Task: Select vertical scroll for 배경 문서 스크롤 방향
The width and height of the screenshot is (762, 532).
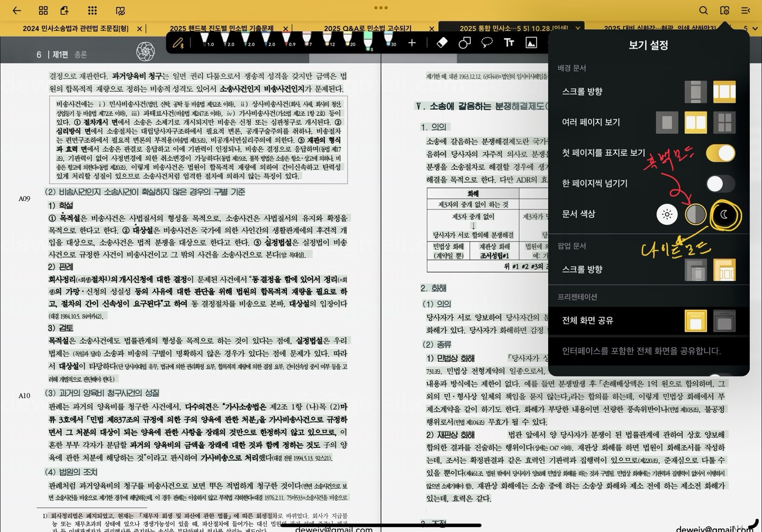Action: pyautogui.click(x=695, y=92)
